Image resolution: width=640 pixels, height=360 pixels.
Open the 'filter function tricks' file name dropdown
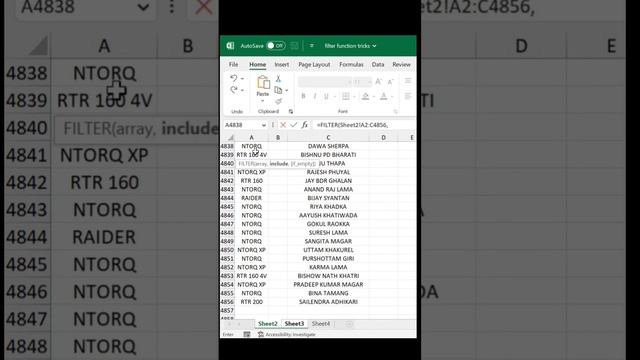click(x=350, y=46)
